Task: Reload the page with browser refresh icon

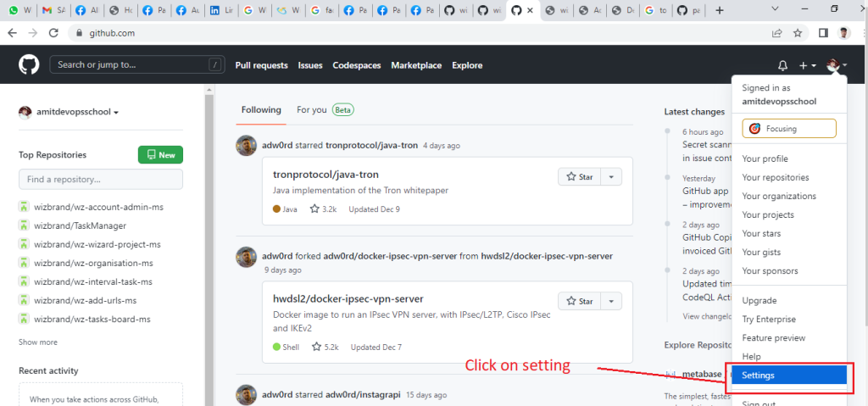Action: [53, 33]
